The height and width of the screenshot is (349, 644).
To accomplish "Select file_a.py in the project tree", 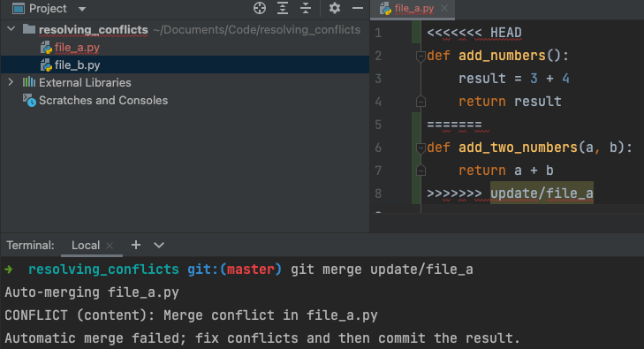I will coord(77,48).
